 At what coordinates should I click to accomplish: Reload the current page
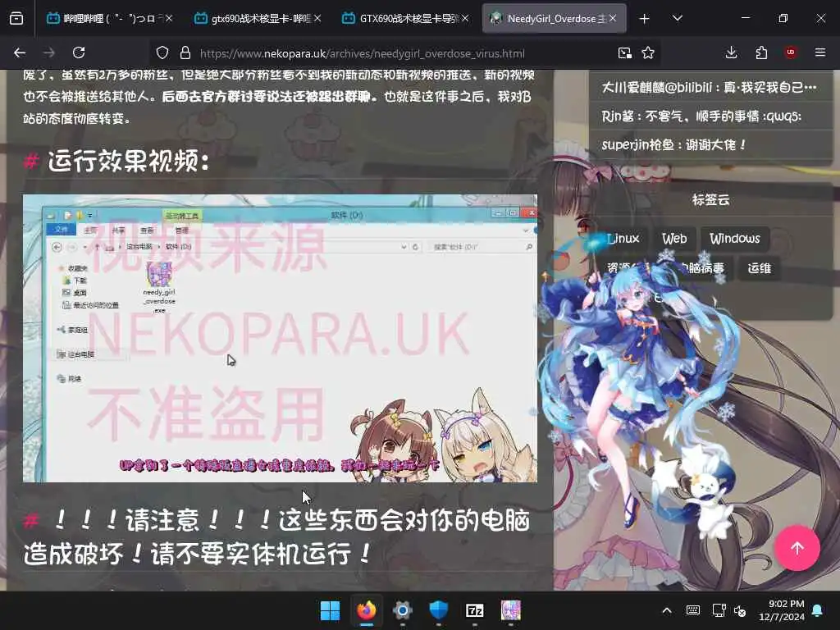79,52
